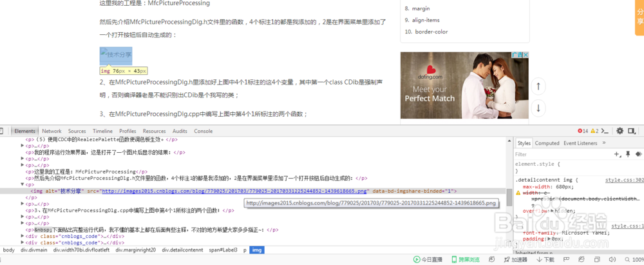Select 'div.width70bi.divfloatleft' breadcrumb
The height and width of the screenshot is (265, 644).
[81, 250]
